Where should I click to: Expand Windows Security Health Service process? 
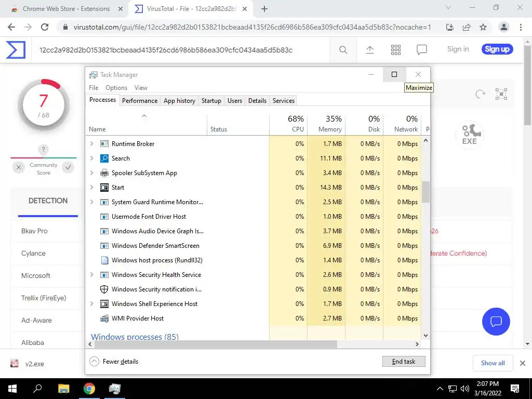(x=91, y=274)
